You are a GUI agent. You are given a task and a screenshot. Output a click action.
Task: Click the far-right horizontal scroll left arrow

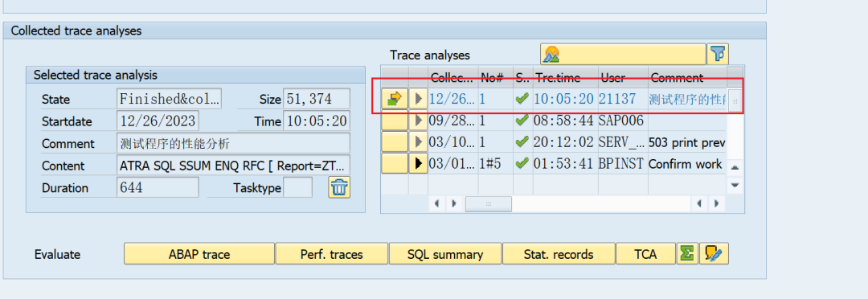[x=700, y=203]
